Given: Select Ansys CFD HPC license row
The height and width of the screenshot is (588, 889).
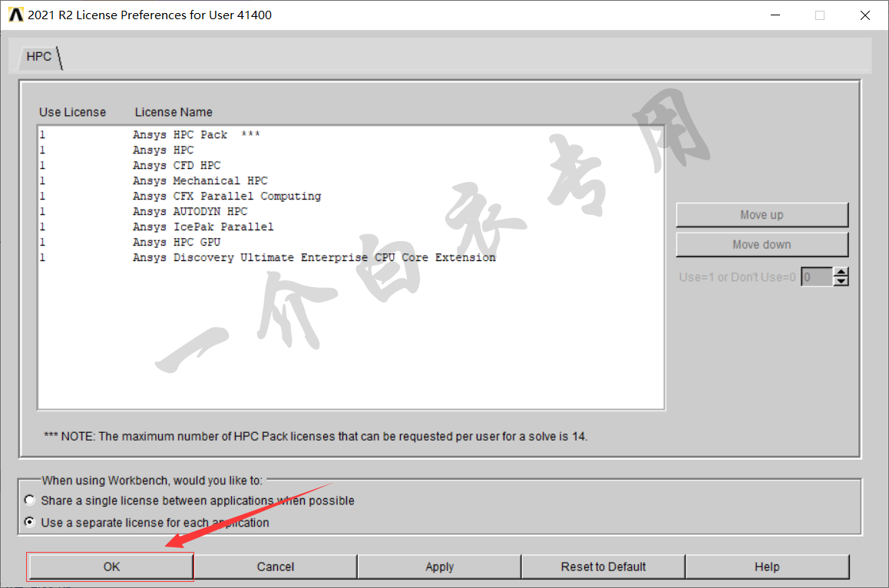Looking at the screenshot, I should [350, 166].
